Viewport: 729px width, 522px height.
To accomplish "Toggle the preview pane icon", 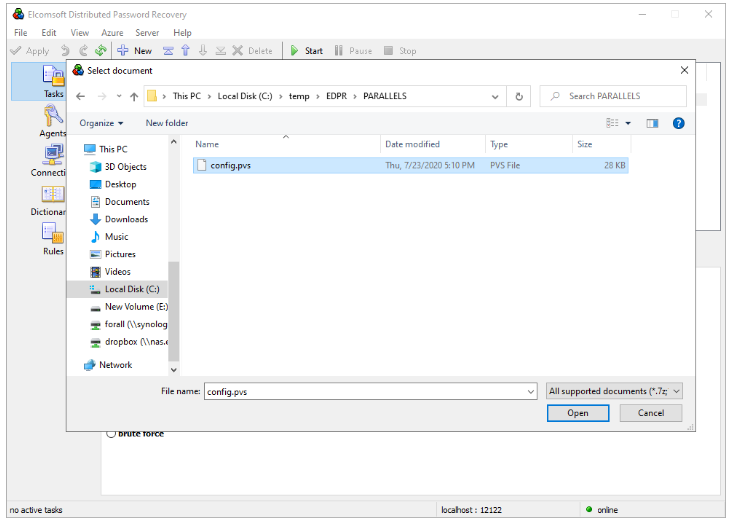I will (x=652, y=123).
